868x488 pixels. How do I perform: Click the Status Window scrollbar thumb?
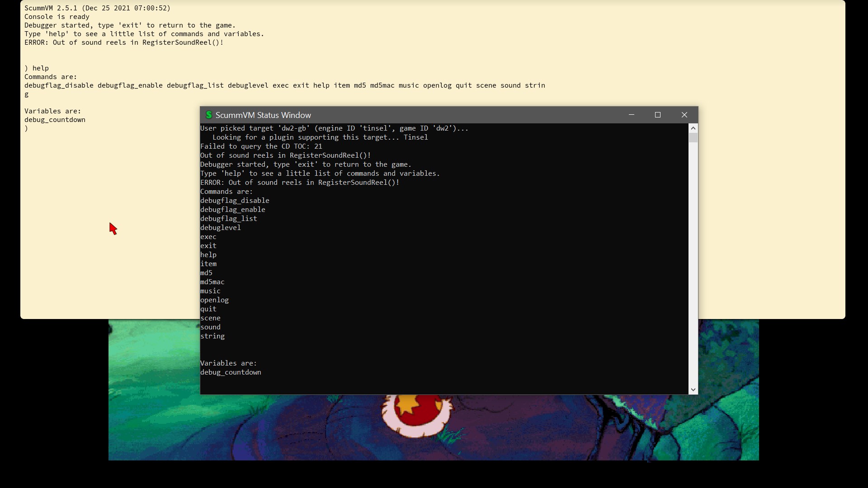(693, 138)
